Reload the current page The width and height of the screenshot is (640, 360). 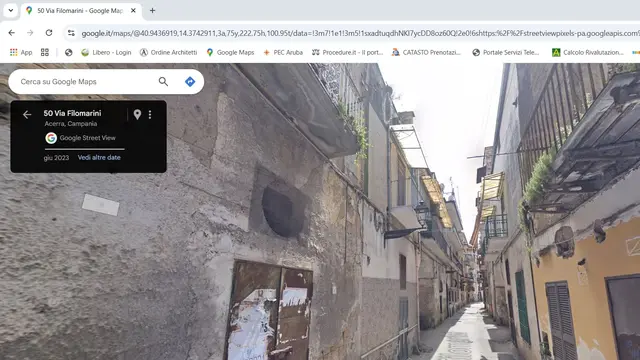(49, 33)
